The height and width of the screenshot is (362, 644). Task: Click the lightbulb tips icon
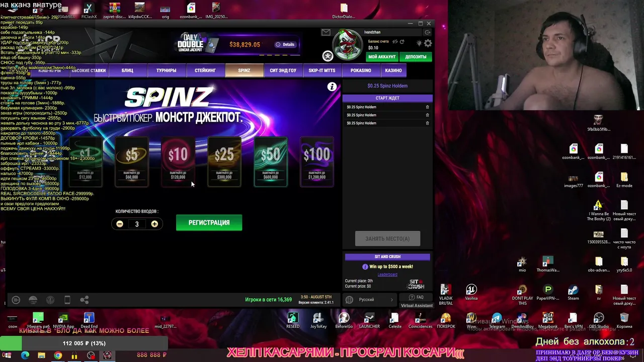tap(419, 43)
